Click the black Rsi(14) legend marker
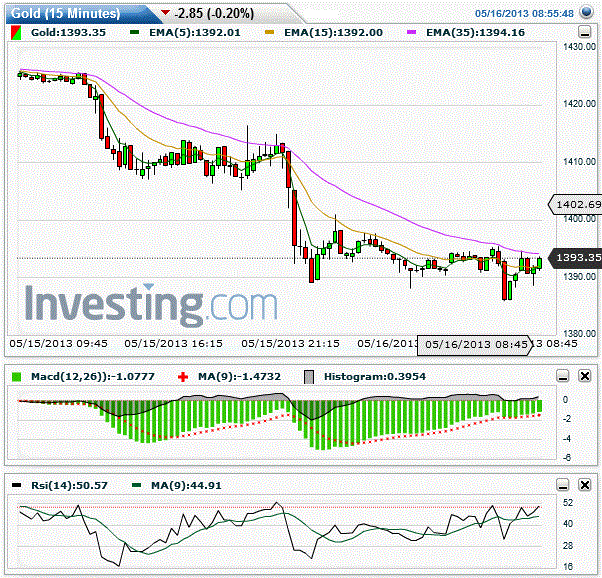This screenshot has width=602, height=578. coord(17,485)
